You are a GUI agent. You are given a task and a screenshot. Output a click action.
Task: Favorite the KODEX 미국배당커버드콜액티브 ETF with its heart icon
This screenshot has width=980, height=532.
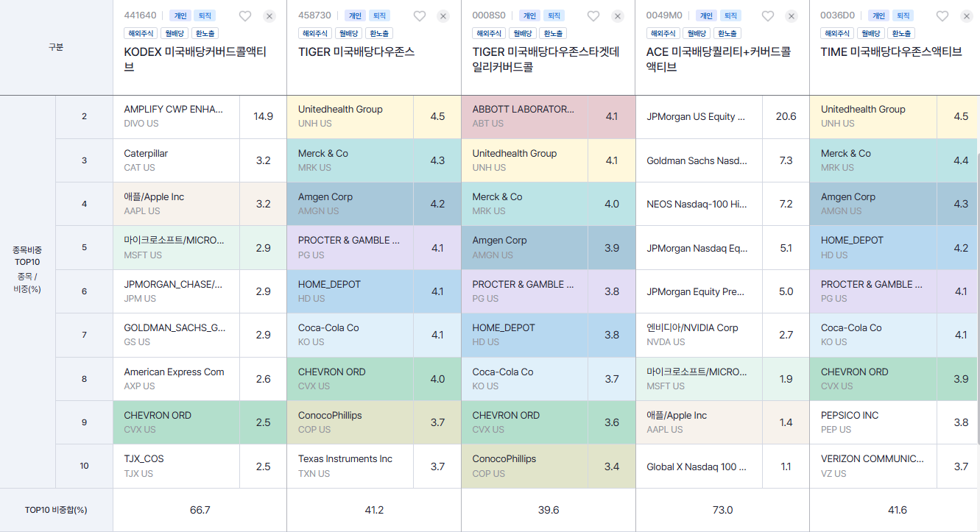(x=245, y=16)
